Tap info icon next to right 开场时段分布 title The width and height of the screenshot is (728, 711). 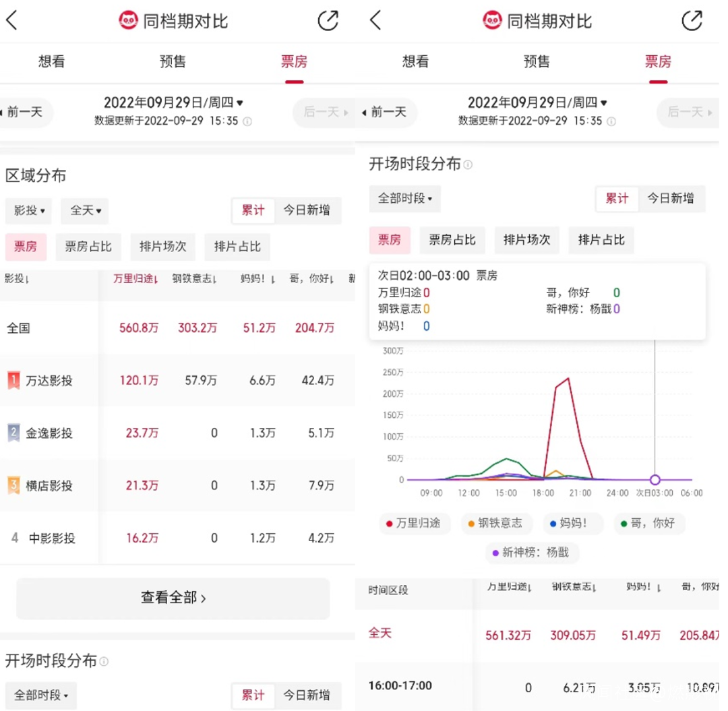pyautogui.click(x=468, y=164)
